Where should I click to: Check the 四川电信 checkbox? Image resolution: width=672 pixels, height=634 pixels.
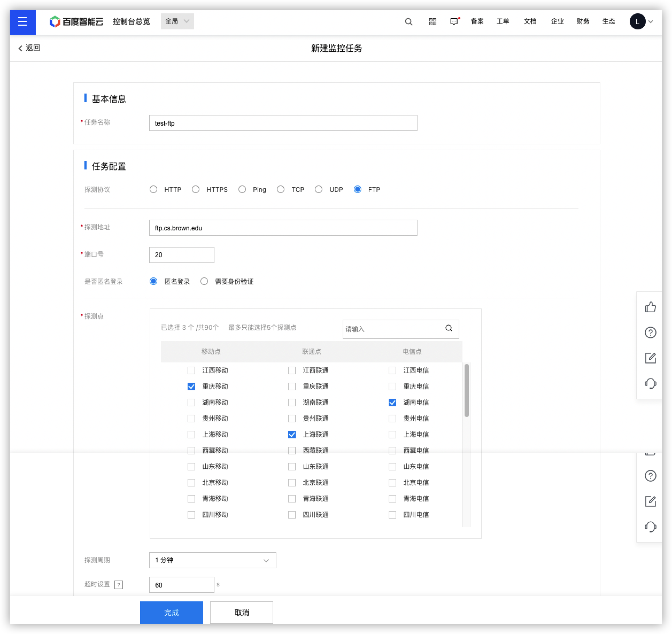(392, 515)
